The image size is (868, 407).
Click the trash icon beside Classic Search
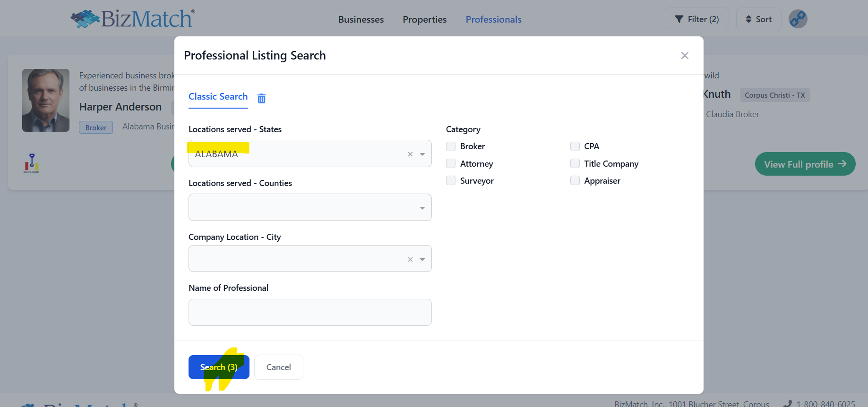coord(261,98)
